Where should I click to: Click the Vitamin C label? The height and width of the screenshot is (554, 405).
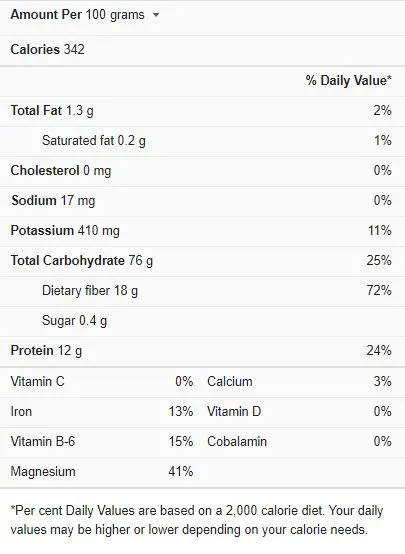click(x=37, y=382)
